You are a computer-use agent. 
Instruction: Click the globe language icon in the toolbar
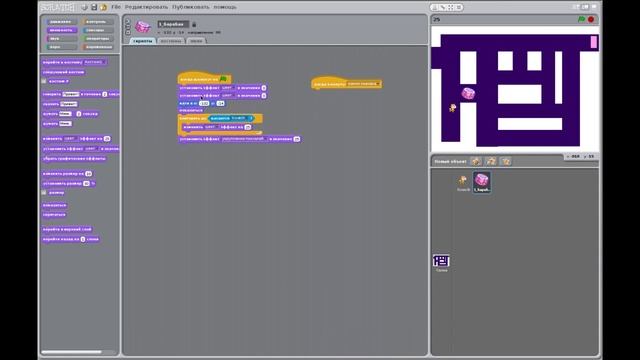coord(85,7)
